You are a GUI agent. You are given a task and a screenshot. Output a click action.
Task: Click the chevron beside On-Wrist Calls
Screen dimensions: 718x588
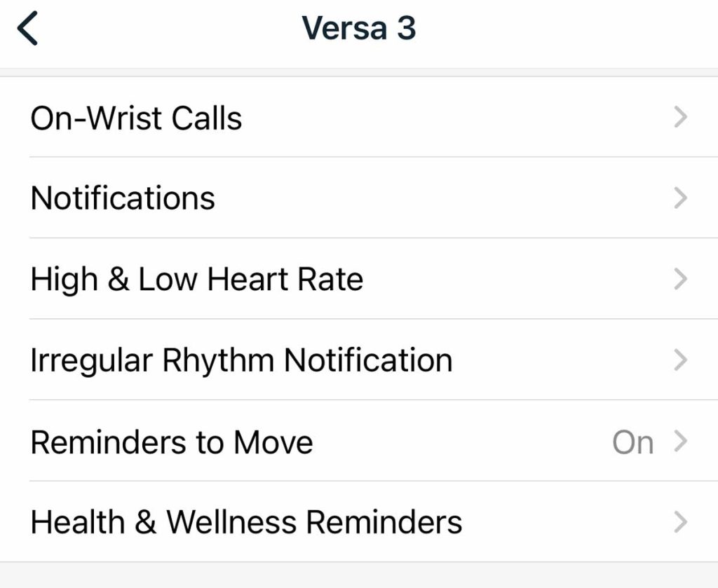tap(679, 118)
